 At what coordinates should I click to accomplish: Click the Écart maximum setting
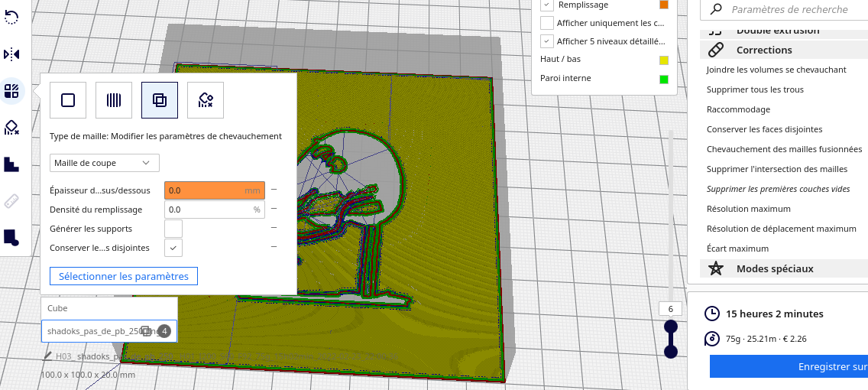click(x=737, y=249)
